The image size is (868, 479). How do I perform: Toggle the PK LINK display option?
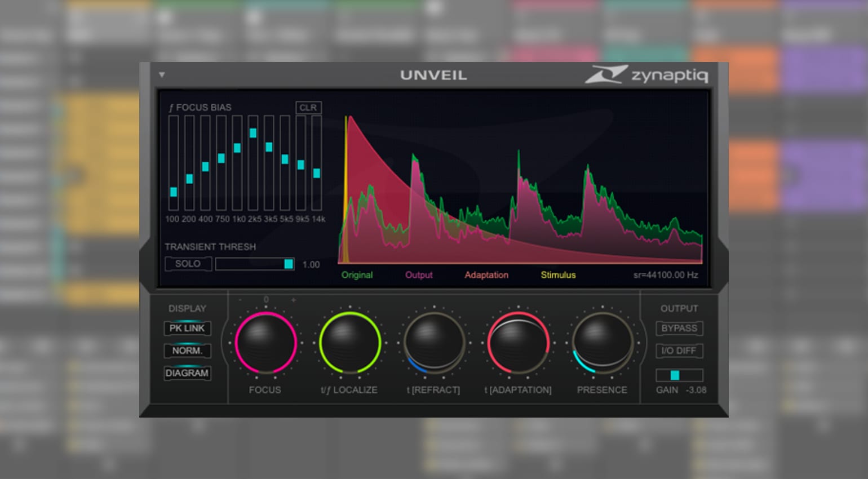point(187,329)
